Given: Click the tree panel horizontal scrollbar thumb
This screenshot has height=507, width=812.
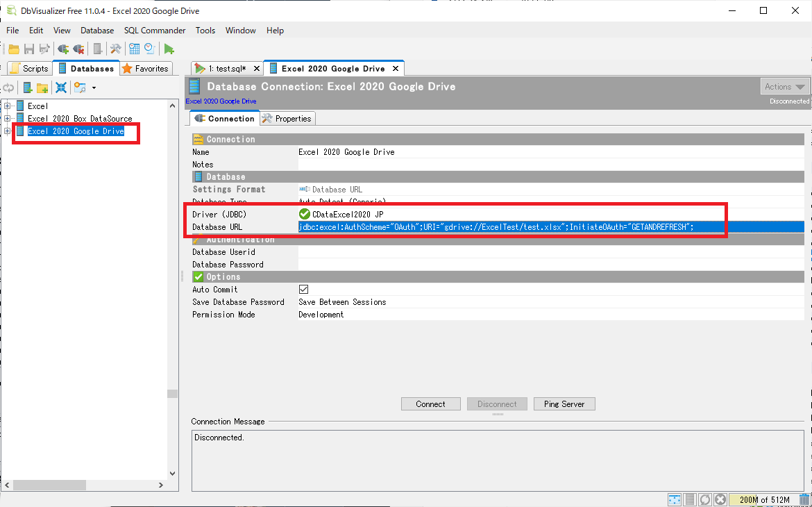Looking at the screenshot, I should [49, 485].
